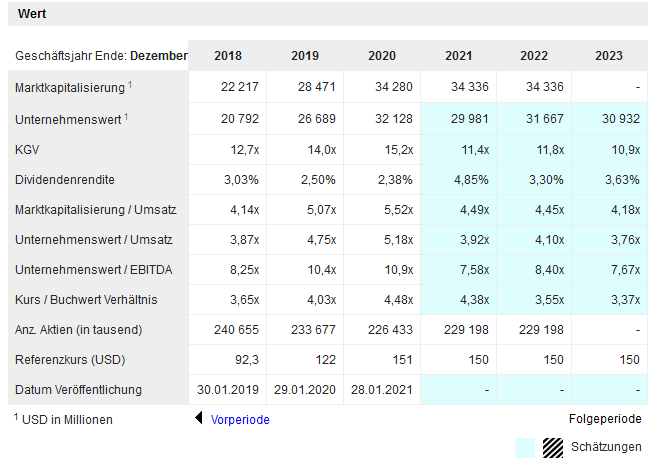
Task: Click the 2021 column header
Action: pyautogui.click(x=457, y=56)
